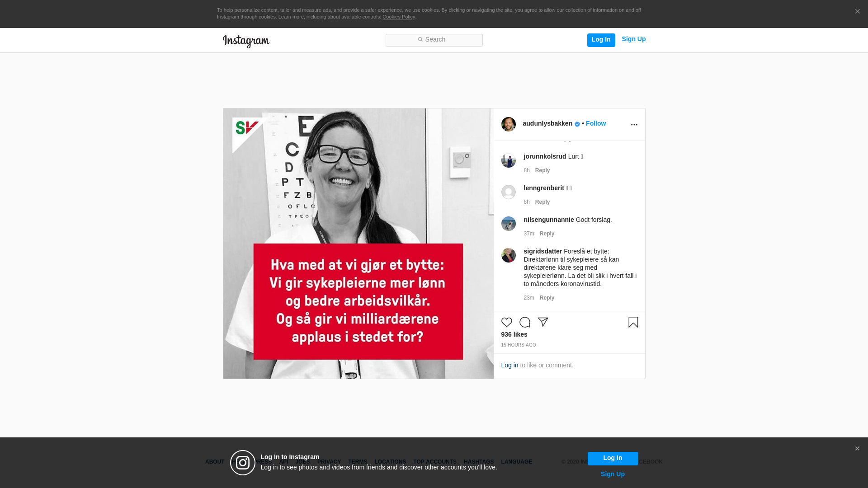Viewport: 868px width, 488px height.
Task: Click the SV nurse post image
Action: click(358, 244)
